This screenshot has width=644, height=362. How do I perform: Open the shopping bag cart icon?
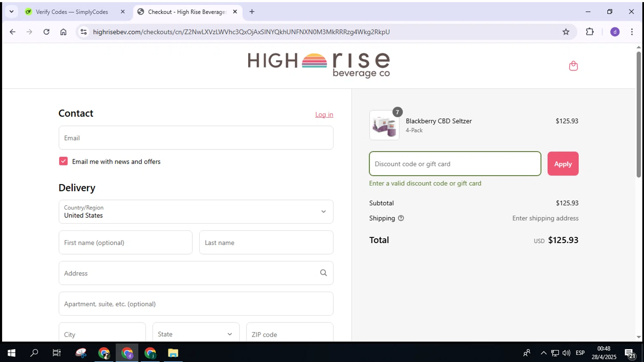(x=573, y=66)
